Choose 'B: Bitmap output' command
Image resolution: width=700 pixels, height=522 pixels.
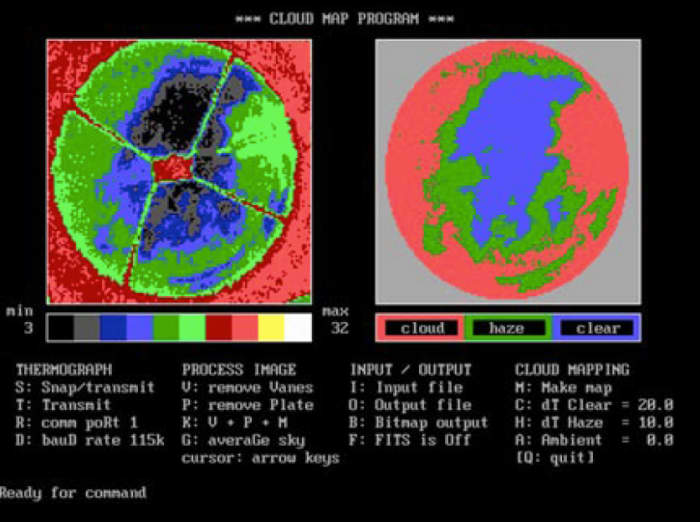click(419, 422)
